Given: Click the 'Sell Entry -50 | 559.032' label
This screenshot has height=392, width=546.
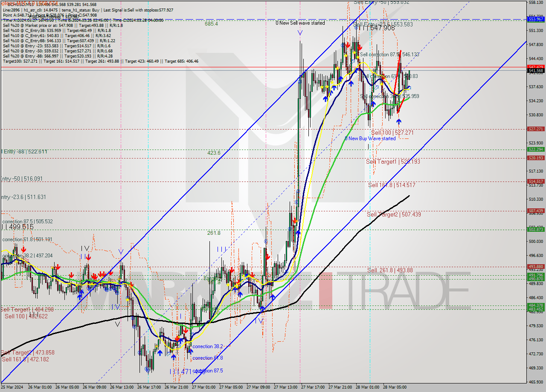Looking at the screenshot, I should pyautogui.click(x=381, y=2).
